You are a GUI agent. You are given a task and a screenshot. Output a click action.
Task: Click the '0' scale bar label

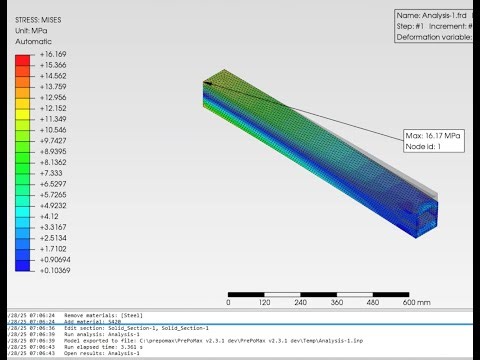[228, 302]
